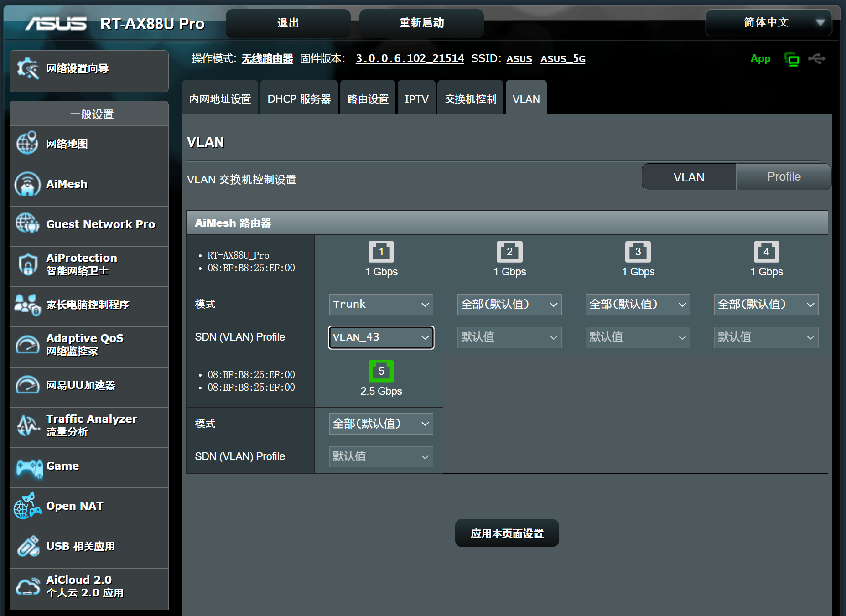Open the 路由设置 tab
This screenshot has width=846, height=616.
coord(368,98)
